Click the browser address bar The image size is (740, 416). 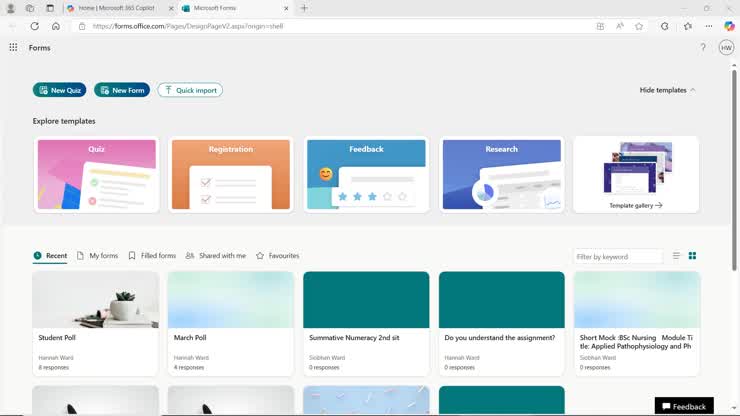click(x=330, y=26)
